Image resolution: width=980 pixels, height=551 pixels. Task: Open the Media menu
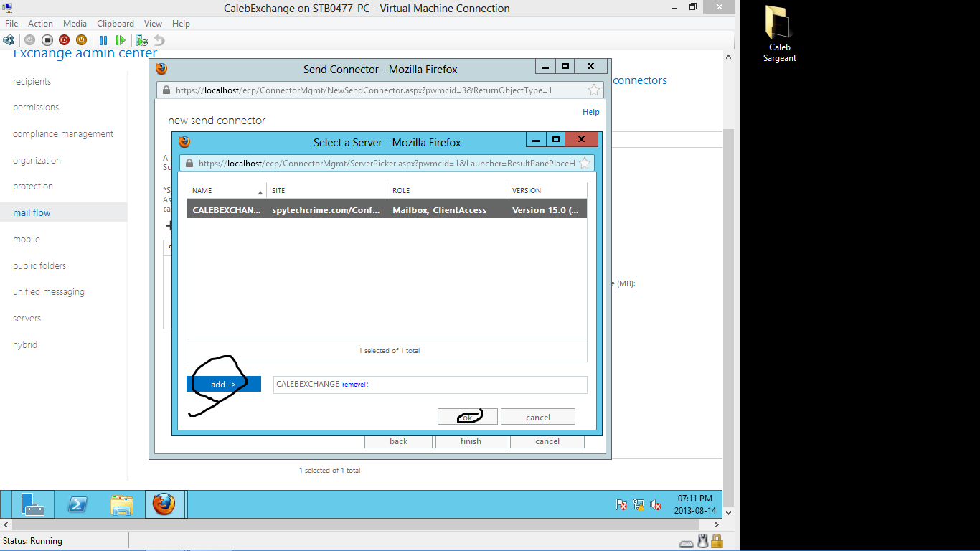coord(75,24)
